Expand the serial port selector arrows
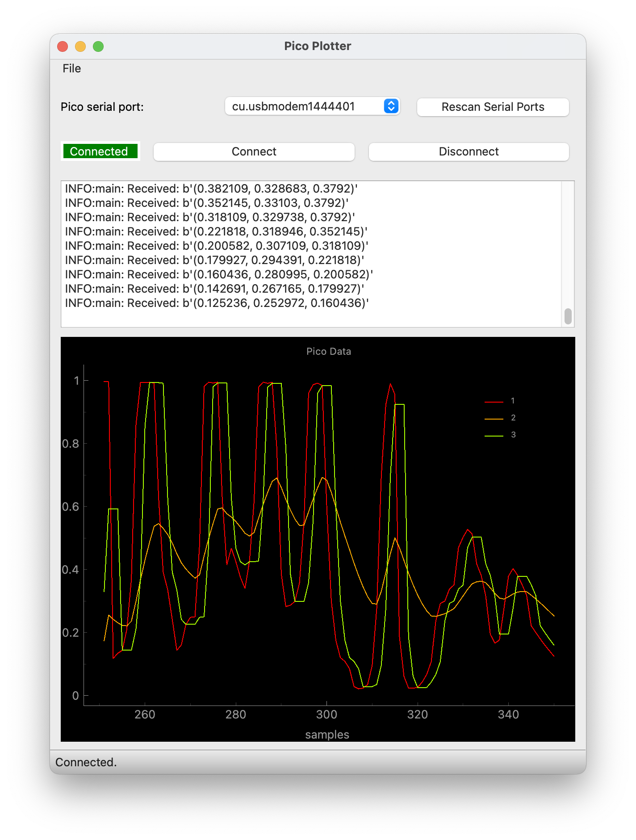This screenshot has height=840, width=636. click(391, 106)
